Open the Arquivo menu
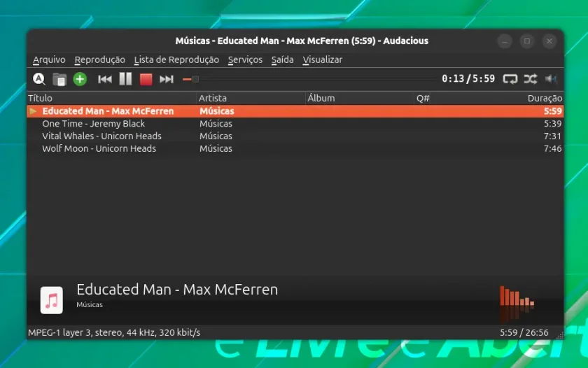 coord(49,59)
